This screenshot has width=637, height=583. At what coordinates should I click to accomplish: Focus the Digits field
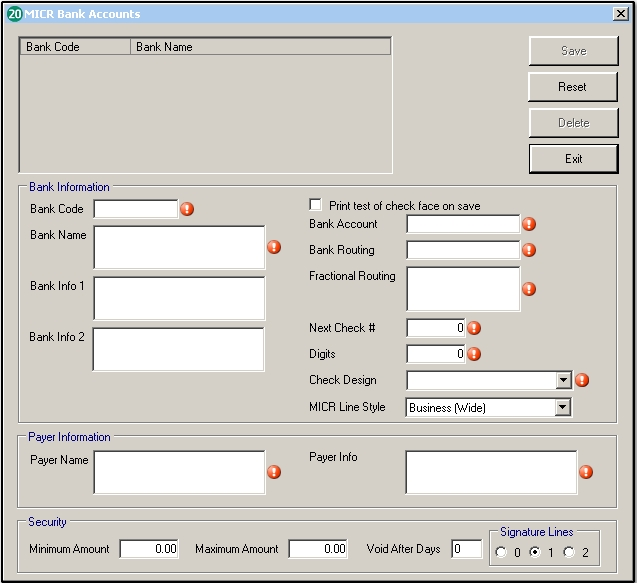pos(436,354)
